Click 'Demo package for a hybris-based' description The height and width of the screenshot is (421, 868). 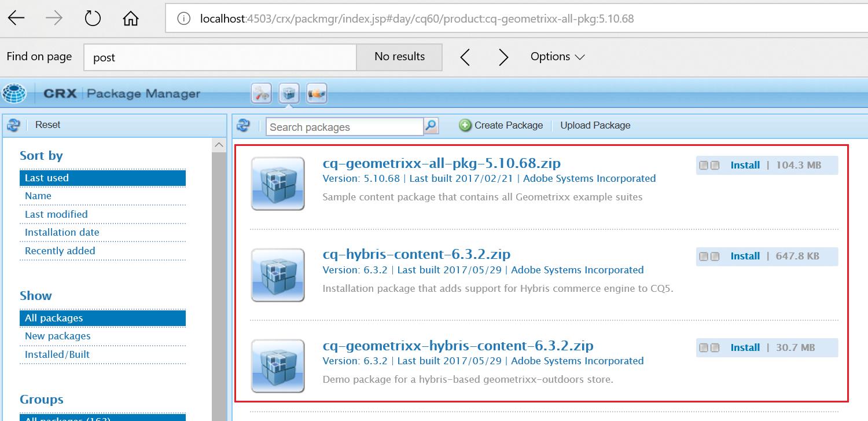(x=468, y=379)
